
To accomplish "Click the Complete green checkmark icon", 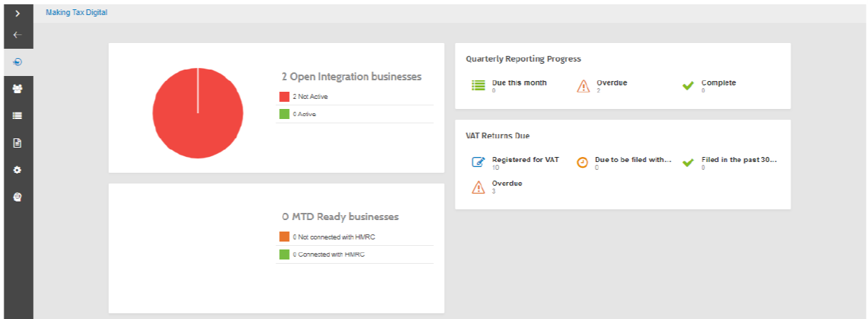I will [x=688, y=85].
